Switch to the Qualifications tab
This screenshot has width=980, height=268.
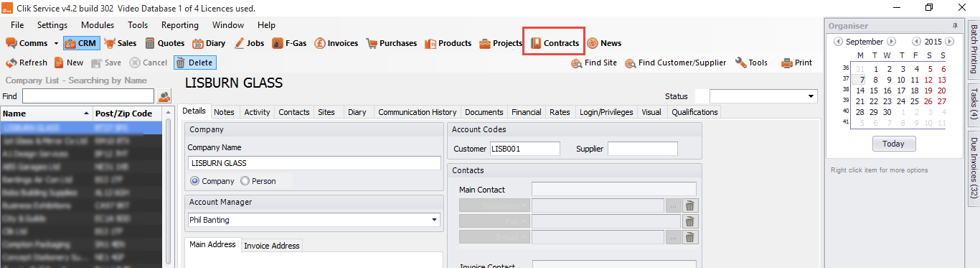pyautogui.click(x=694, y=112)
